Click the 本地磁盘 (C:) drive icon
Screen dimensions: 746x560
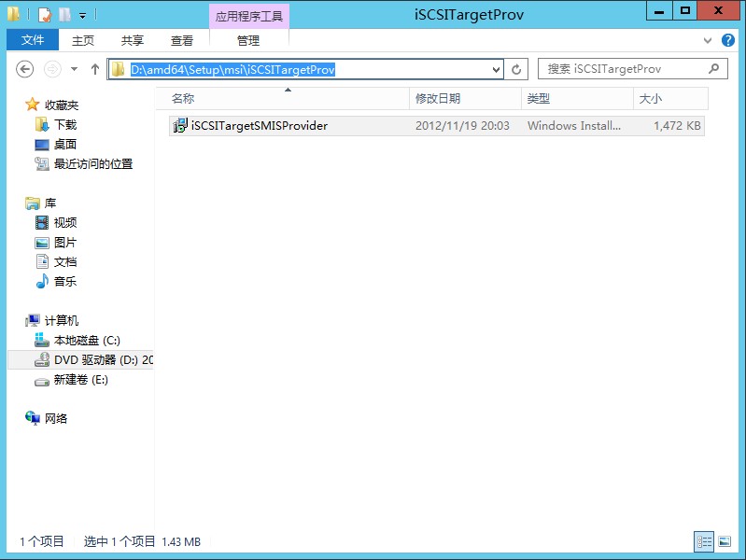click(42, 340)
